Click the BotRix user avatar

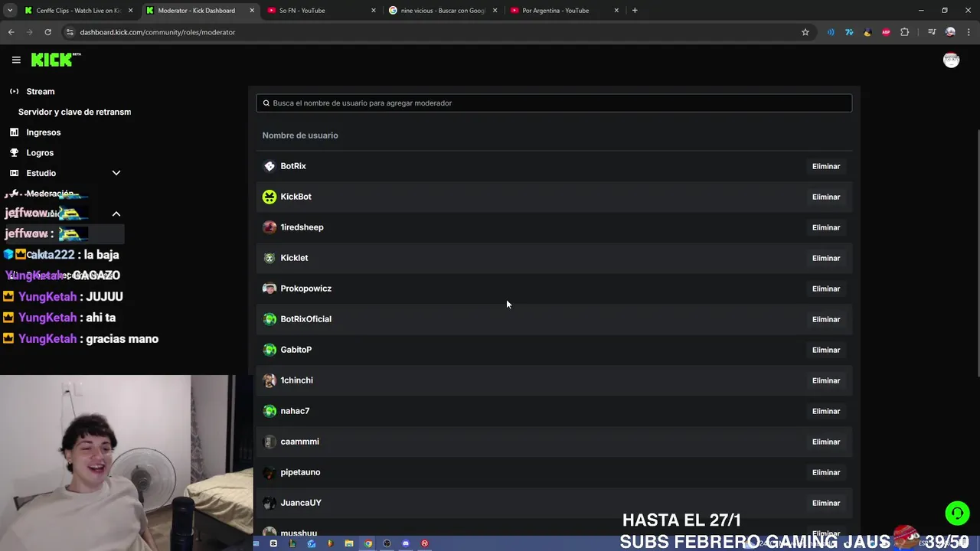click(269, 166)
